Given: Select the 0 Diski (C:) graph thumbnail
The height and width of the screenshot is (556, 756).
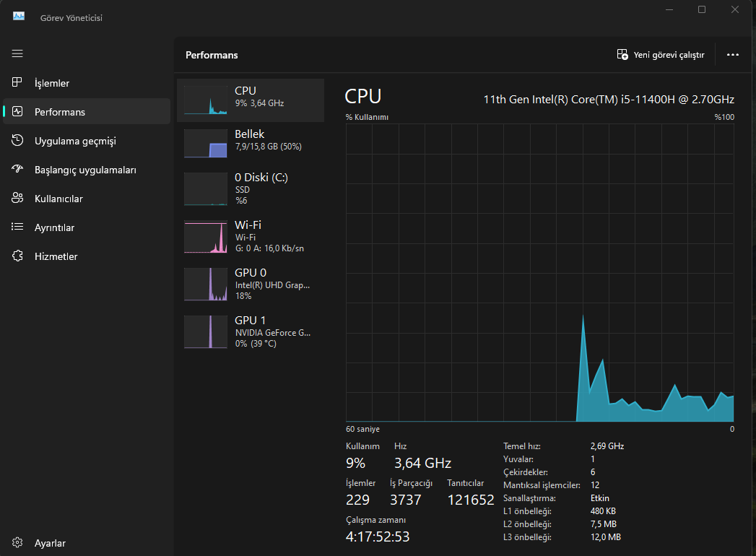Looking at the screenshot, I should tap(206, 189).
